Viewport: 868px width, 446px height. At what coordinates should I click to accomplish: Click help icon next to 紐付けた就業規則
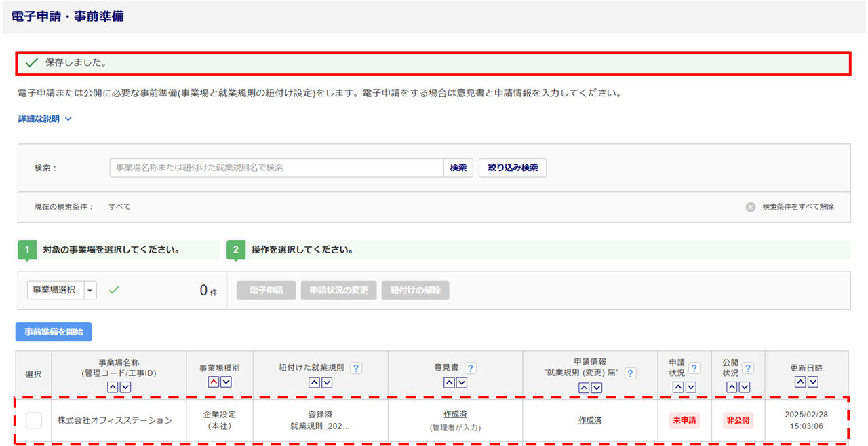click(356, 368)
